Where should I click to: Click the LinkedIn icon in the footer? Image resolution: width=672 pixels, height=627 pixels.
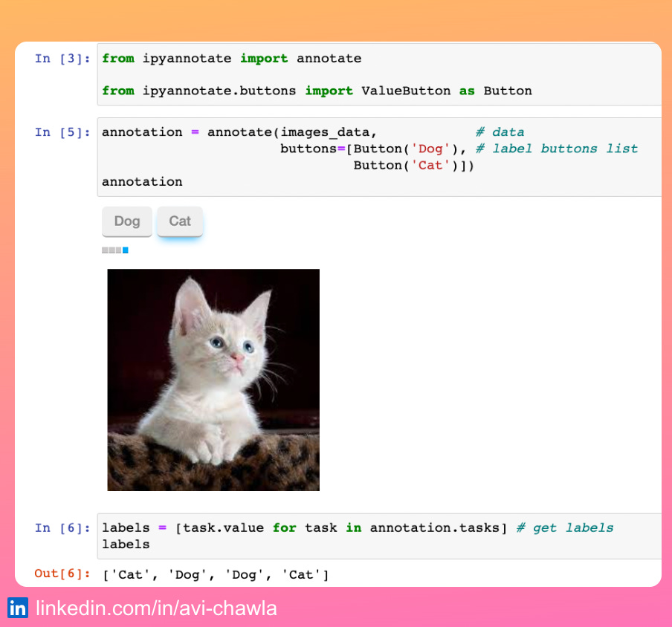[x=17, y=608]
